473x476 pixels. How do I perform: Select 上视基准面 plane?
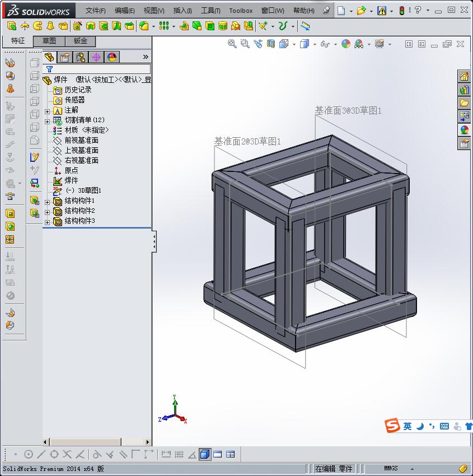[x=81, y=150]
